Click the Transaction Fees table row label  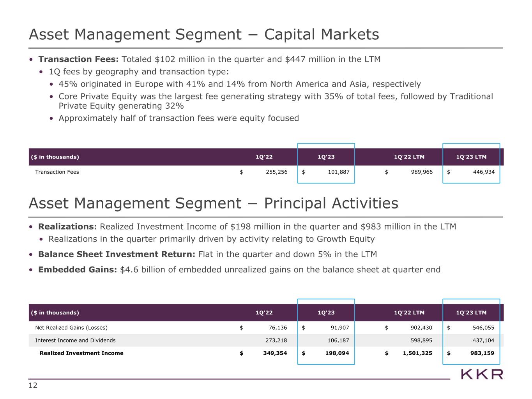tap(57, 172)
